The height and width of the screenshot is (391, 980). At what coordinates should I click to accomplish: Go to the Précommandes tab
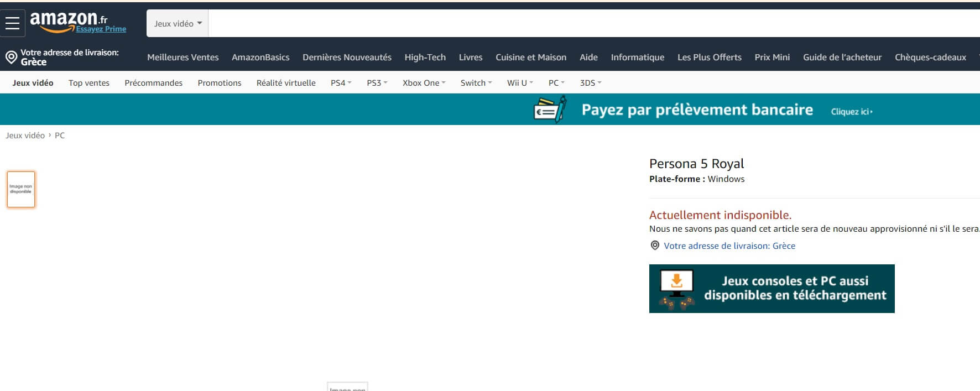pyautogui.click(x=153, y=83)
